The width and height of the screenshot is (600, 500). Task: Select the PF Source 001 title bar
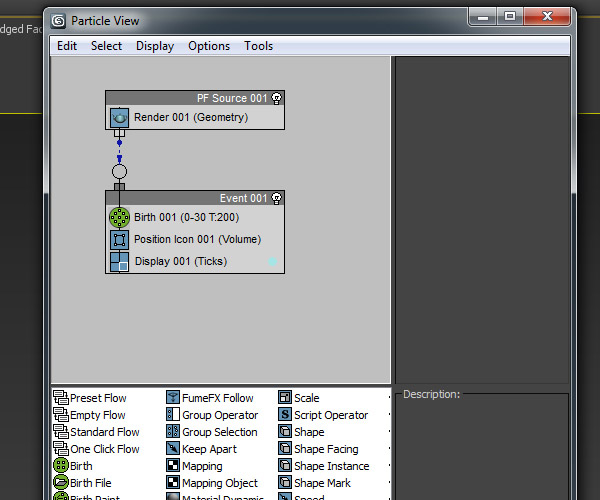pyautogui.click(x=195, y=98)
